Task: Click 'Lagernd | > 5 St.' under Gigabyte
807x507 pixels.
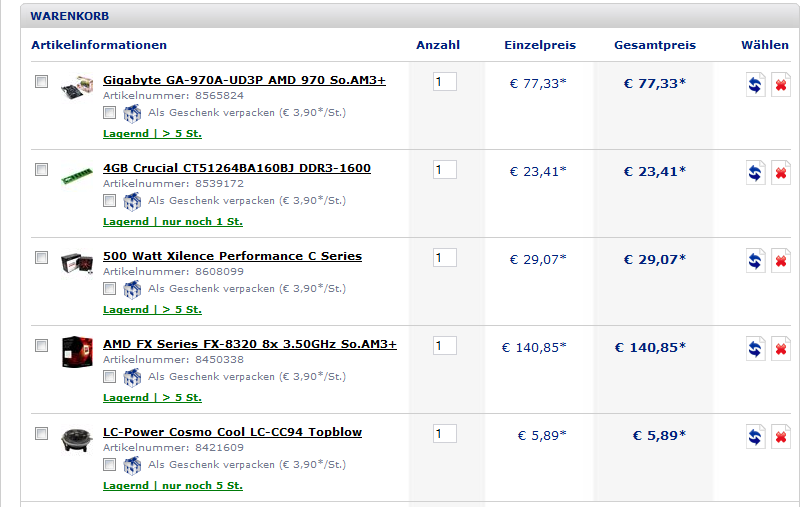Action: [152, 134]
